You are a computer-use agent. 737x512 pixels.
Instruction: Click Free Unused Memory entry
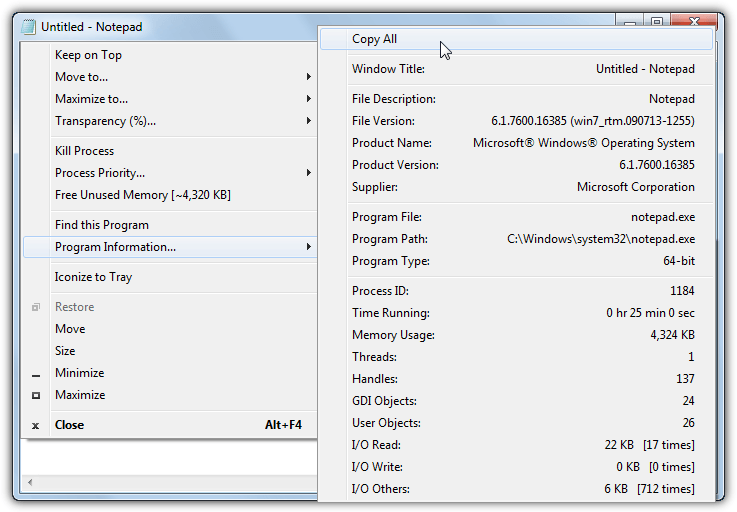click(x=142, y=195)
